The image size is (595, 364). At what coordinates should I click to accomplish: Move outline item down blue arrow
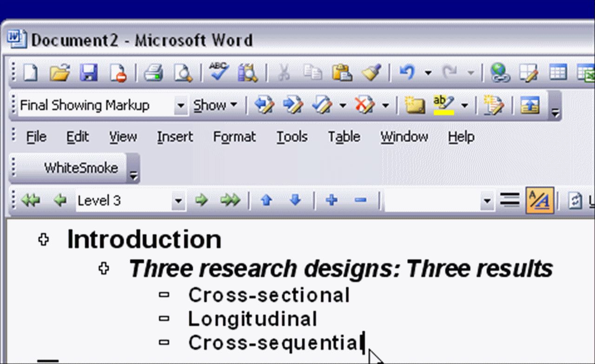[x=295, y=200]
